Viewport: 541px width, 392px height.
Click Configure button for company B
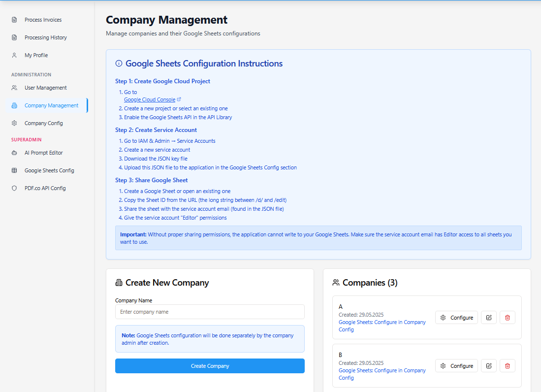pos(456,366)
